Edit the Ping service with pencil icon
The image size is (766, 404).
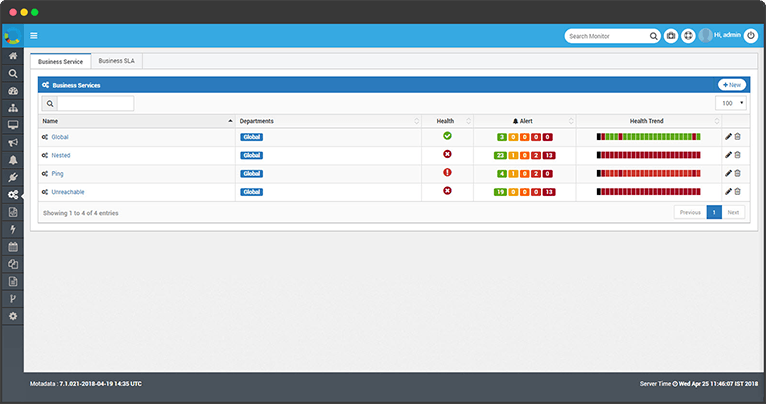point(728,173)
